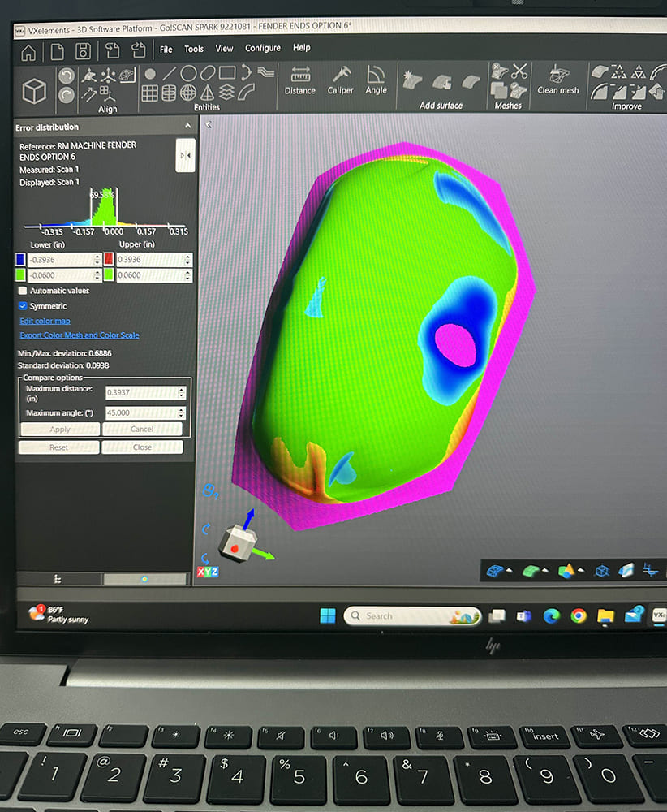667x812 pixels.
Task: Select the line entity tool
Action: pyautogui.click(x=170, y=74)
